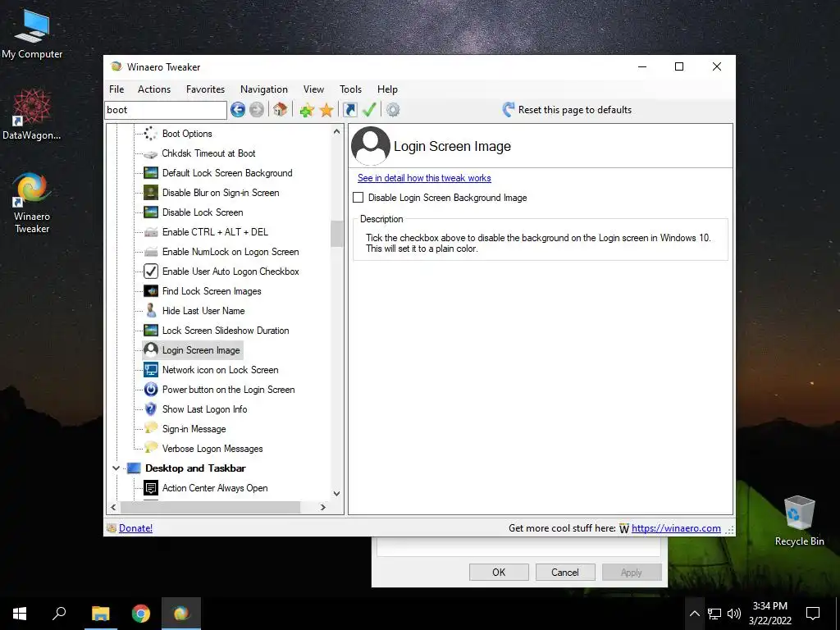Click the Donate! link
840x630 pixels.
coord(135,528)
